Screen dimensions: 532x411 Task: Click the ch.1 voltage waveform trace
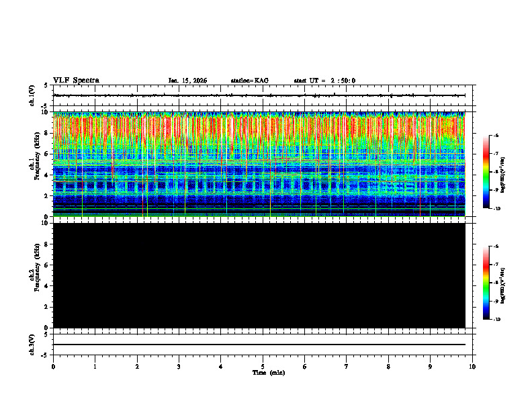259,95
